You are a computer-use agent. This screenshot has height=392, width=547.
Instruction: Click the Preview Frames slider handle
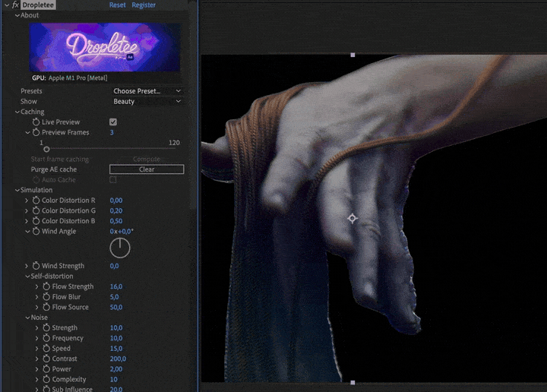point(46,150)
